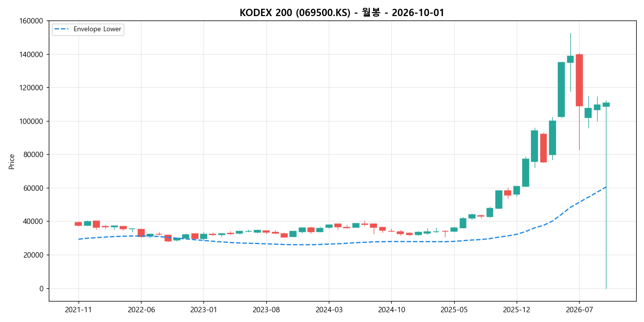This screenshot has height=322, width=644.
Task: Click the 2021-11 x-axis date label
Action: (x=79, y=310)
